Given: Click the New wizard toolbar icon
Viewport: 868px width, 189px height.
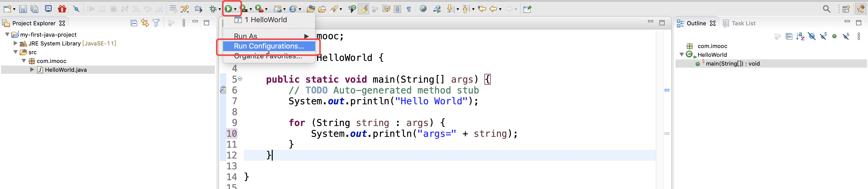Looking at the screenshot, I should click(x=8, y=9).
